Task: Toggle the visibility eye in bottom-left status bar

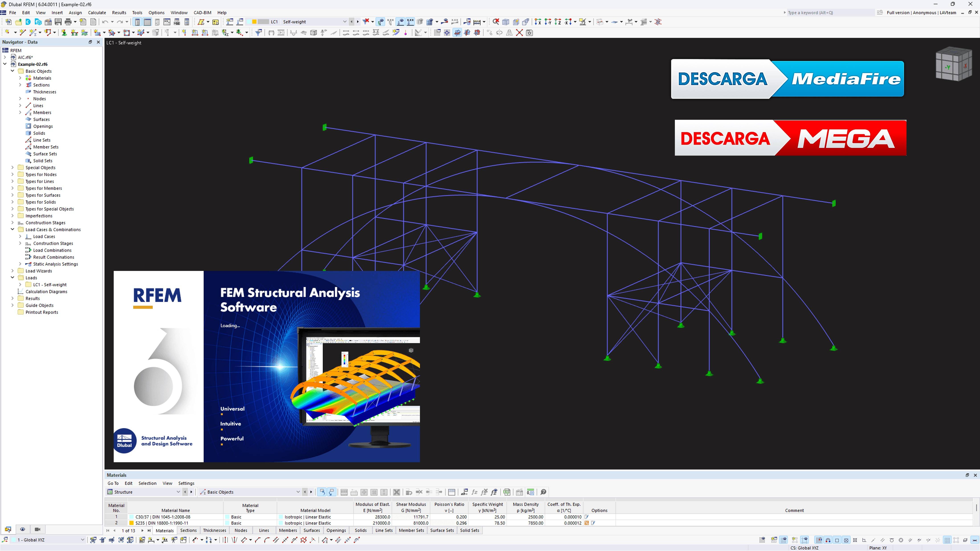Action: 22,529
